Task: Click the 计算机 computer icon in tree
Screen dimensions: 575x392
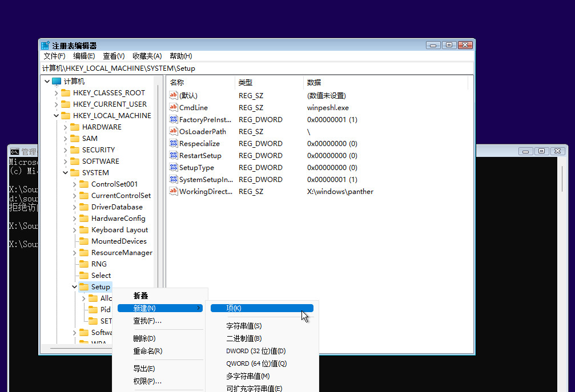Action: pyautogui.click(x=57, y=82)
